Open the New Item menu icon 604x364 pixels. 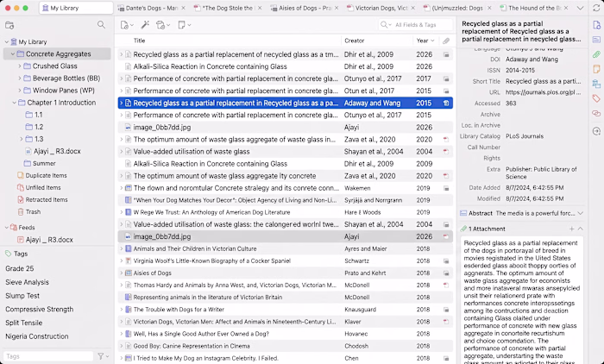pyautogui.click(x=126, y=25)
